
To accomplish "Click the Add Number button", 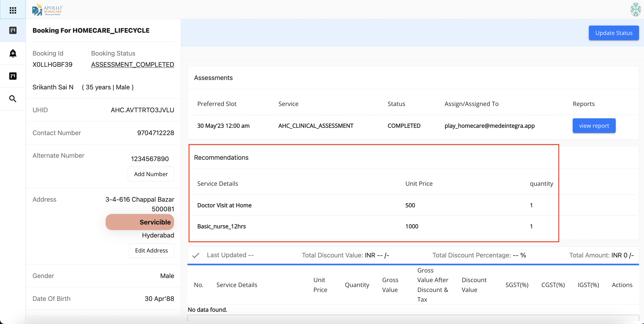I will [x=151, y=174].
